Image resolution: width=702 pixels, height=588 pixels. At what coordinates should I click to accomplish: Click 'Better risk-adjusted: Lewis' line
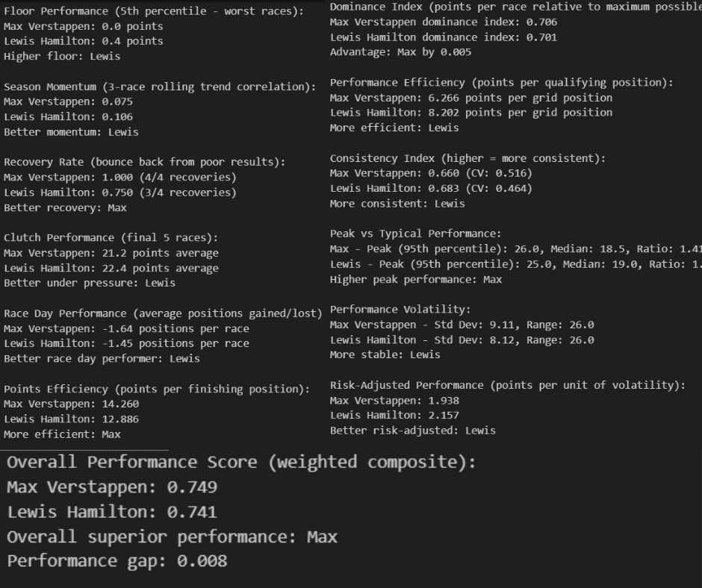pos(413,431)
